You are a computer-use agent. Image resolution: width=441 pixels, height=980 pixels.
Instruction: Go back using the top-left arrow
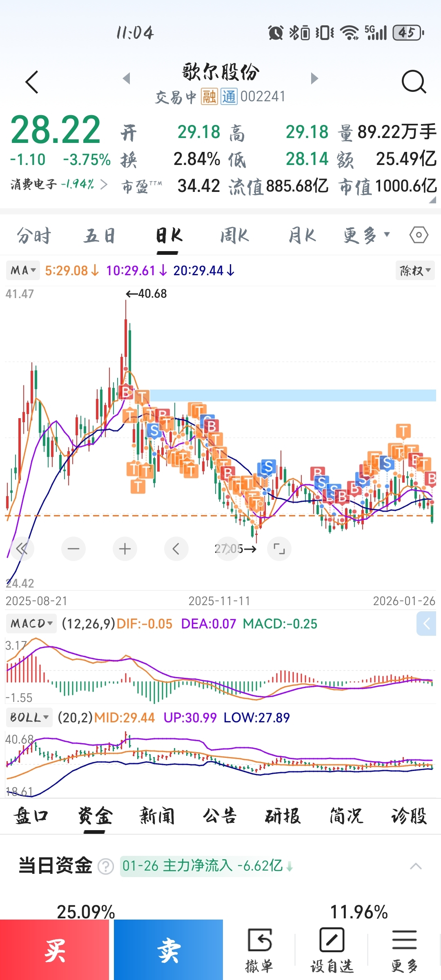pos(32,82)
